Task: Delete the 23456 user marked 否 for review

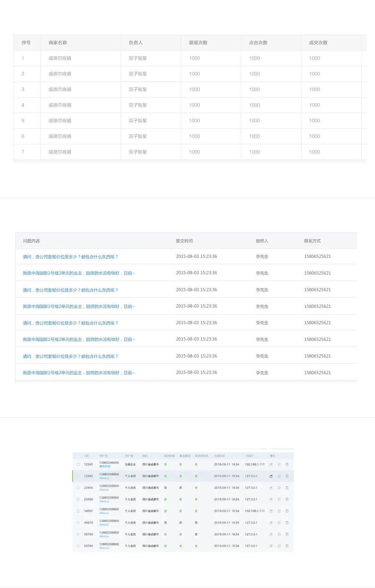Action: coord(287,488)
